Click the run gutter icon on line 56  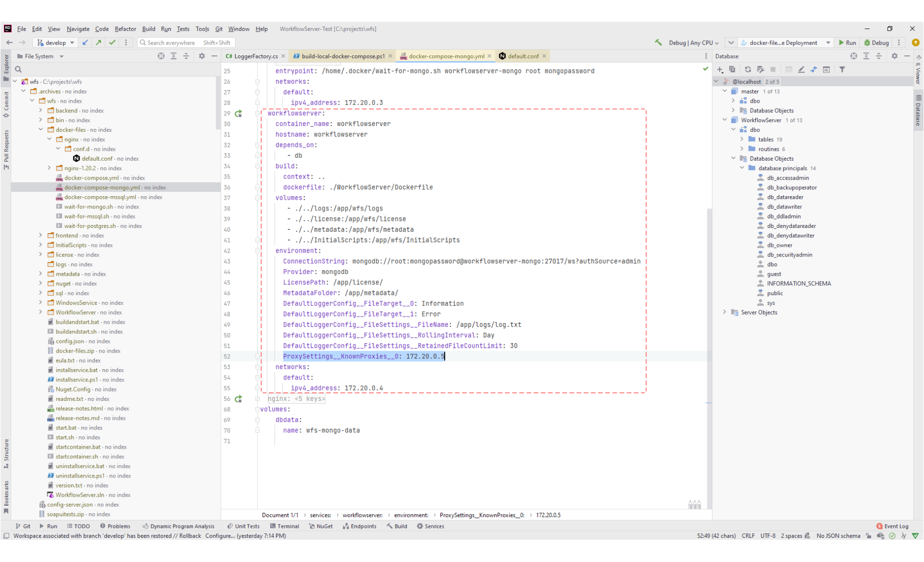(x=238, y=399)
